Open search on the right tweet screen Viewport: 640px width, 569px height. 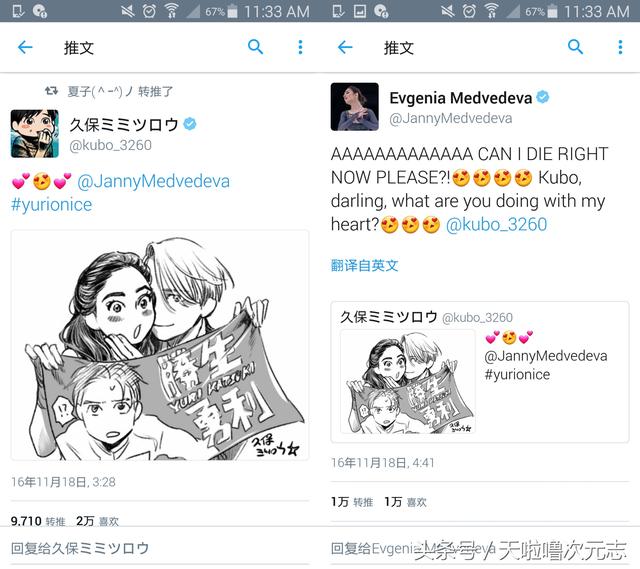point(576,47)
